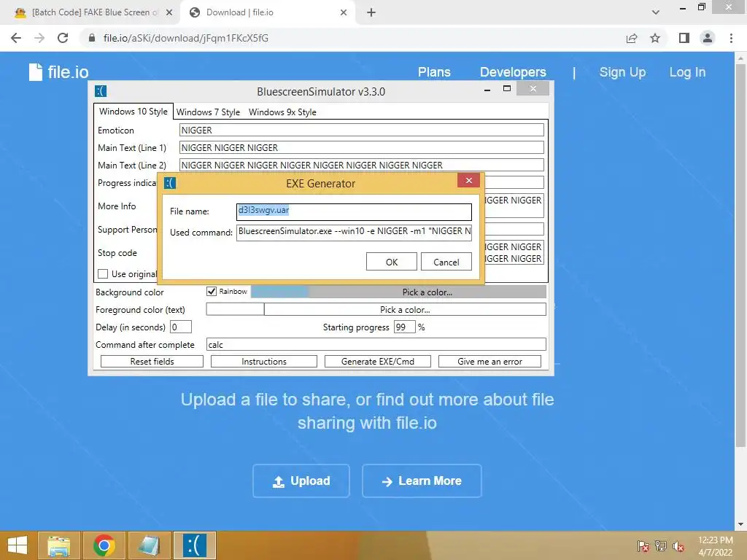Open the network tray icon

pyautogui.click(x=661, y=546)
